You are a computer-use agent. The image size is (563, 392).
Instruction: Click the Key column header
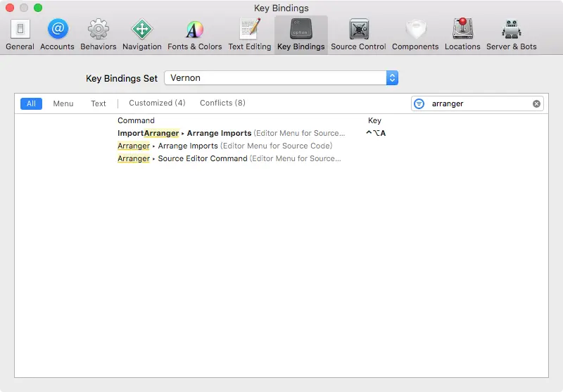pos(374,120)
